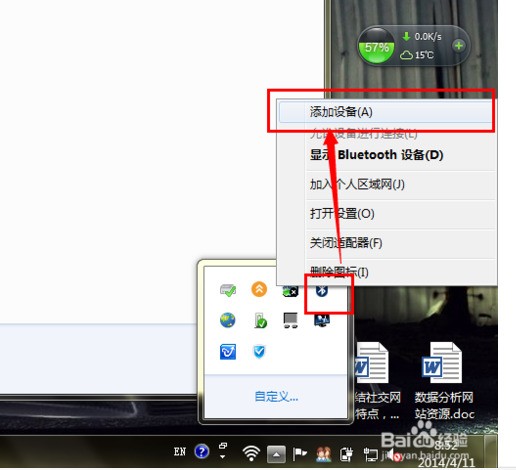Image resolution: width=516 pixels, height=470 pixels.
Task: Click the orange double-chevron tray icon
Action: click(x=259, y=289)
